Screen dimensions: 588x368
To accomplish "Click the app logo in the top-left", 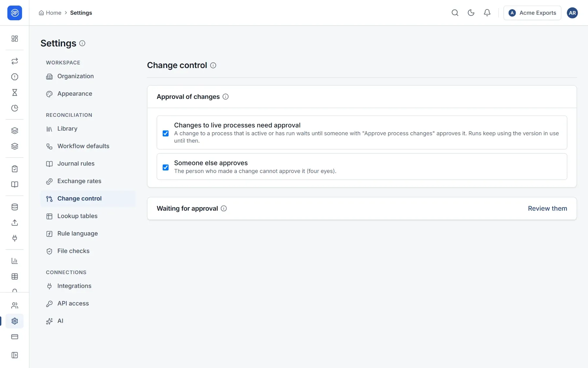I will (14, 13).
